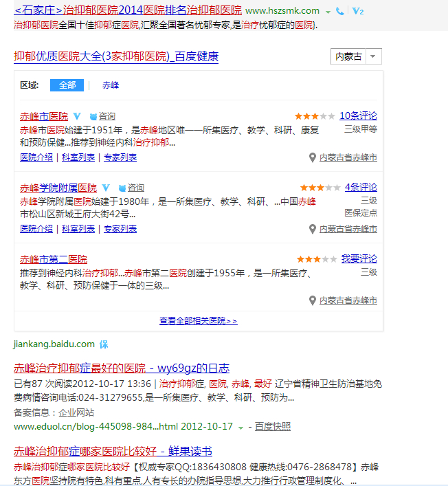Open 医院介绍 under 赤峰市医院
This screenshot has height=486, width=448.
(x=36, y=157)
